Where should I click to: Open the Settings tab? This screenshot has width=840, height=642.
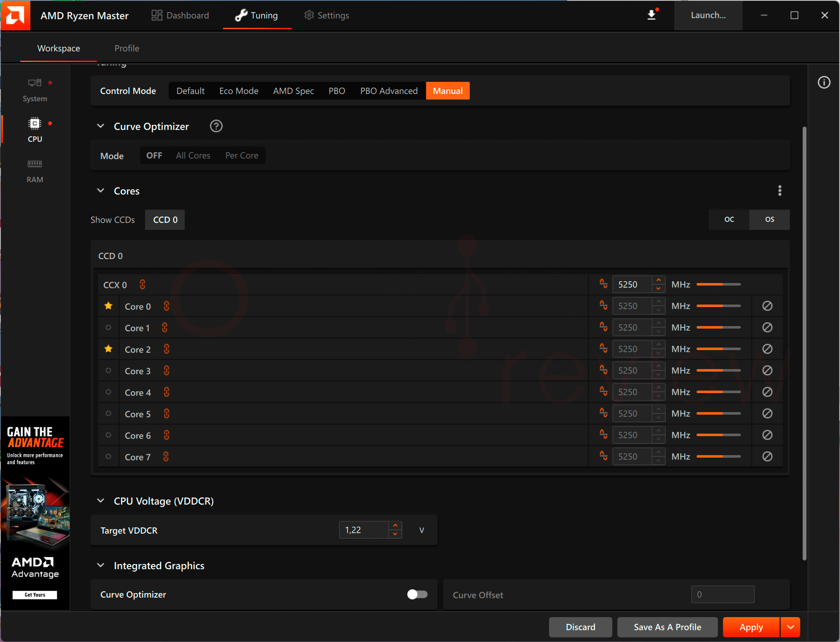point(327,16)
